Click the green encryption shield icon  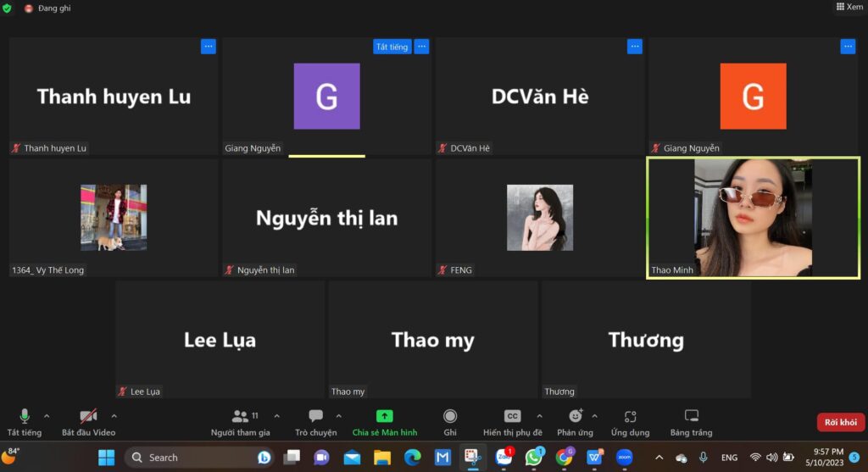point(8,8)
